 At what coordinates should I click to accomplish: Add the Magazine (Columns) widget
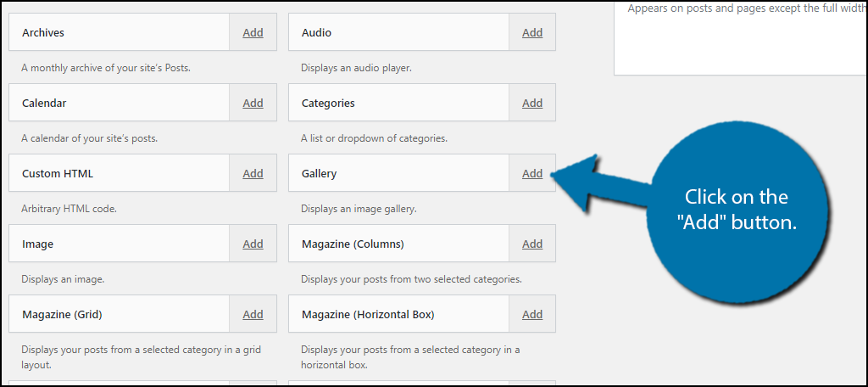(532, 244)
